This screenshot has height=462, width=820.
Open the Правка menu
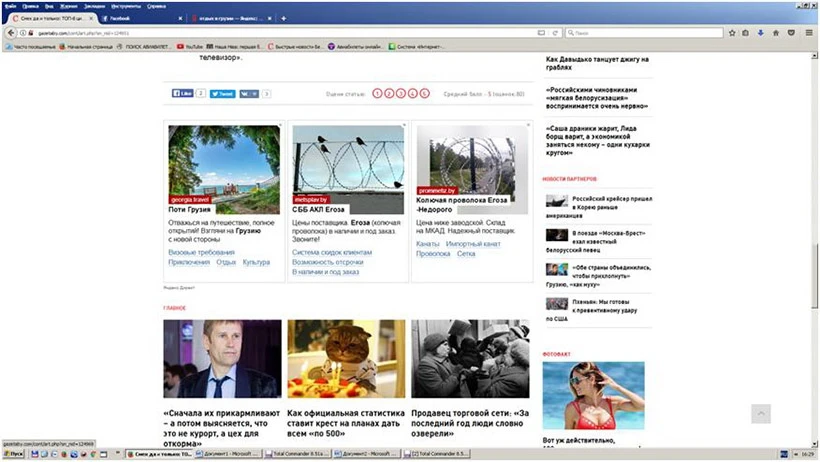pos(31,6)
